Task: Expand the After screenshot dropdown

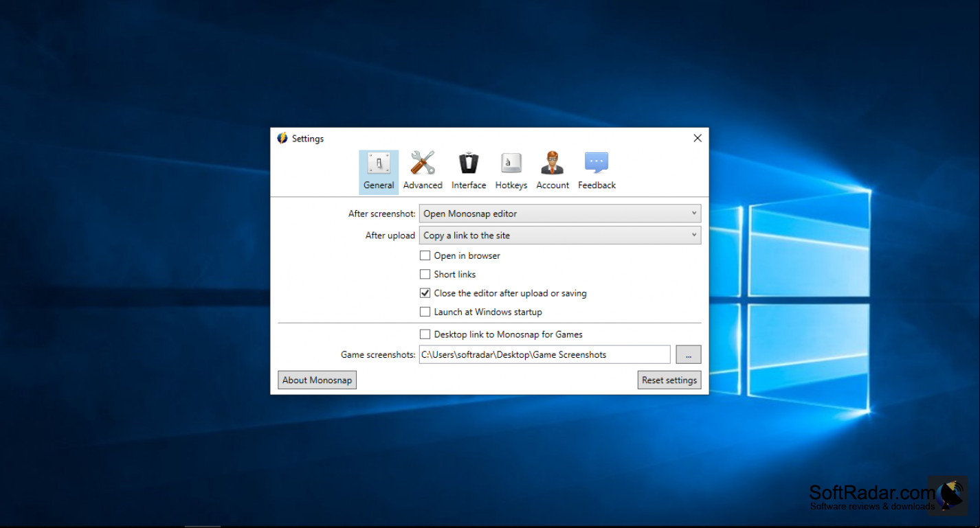Action: pos(560,214)
